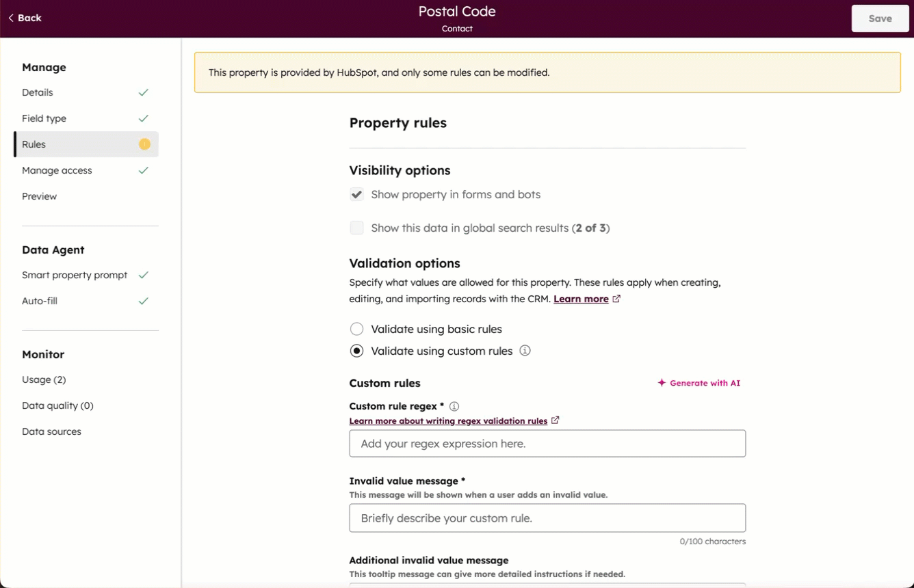Click the Save button
914x588 pixels.
880,18
